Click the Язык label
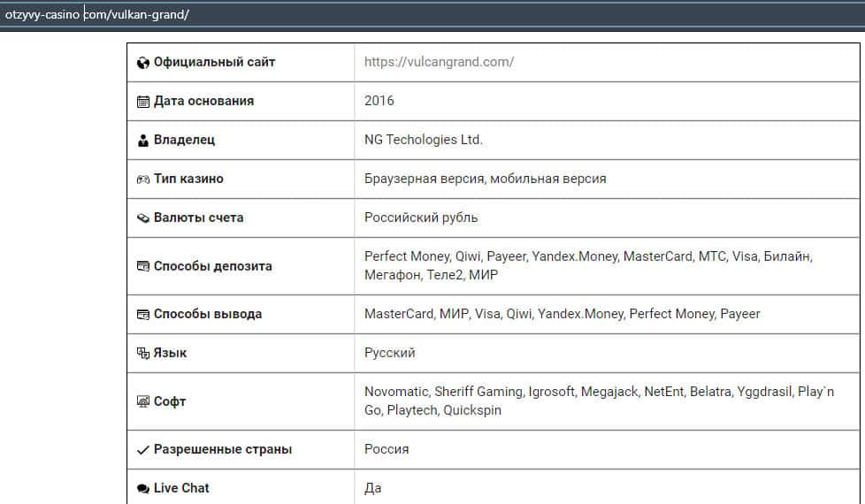 click(170, 353)
